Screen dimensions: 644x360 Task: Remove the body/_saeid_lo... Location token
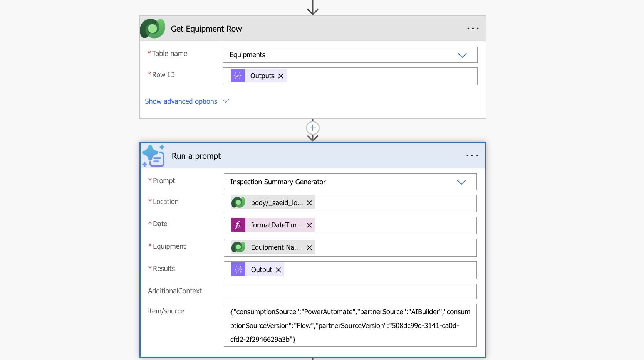tap(309, 203)
